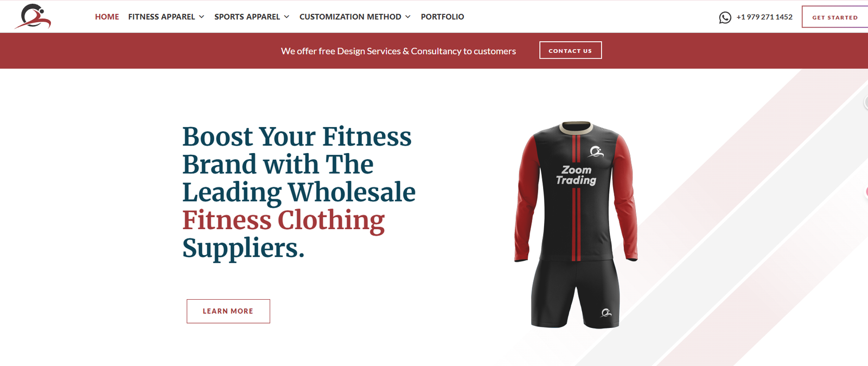Select the grey color circle at right edge

point(866,102)
